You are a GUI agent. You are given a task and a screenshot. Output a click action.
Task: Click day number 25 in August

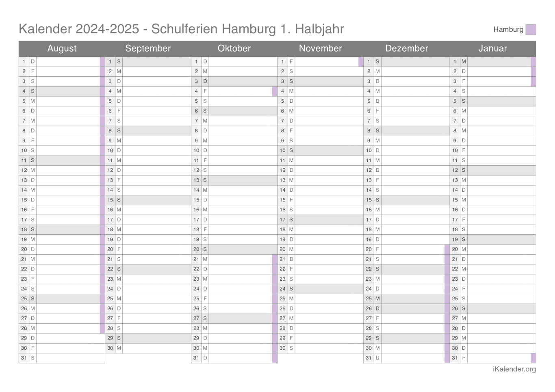[x=24, y=299]
